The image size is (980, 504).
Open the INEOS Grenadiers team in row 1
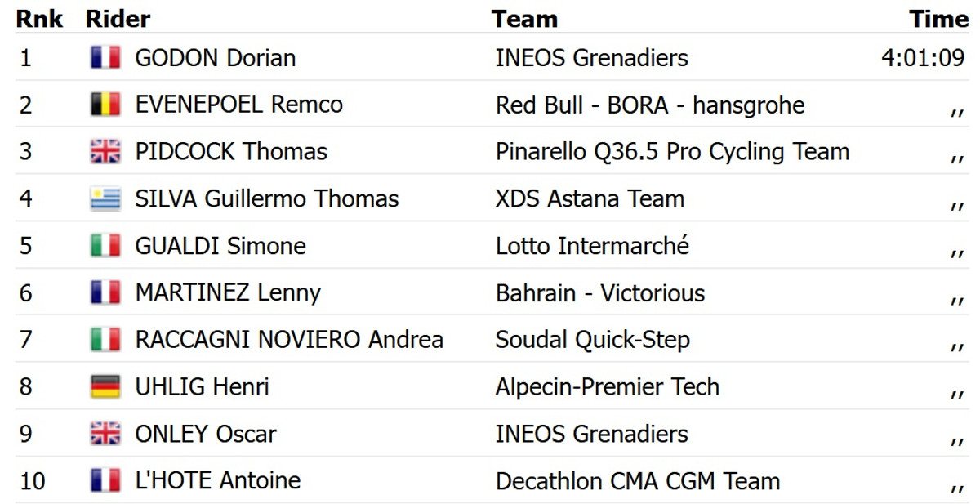point(591,58)
